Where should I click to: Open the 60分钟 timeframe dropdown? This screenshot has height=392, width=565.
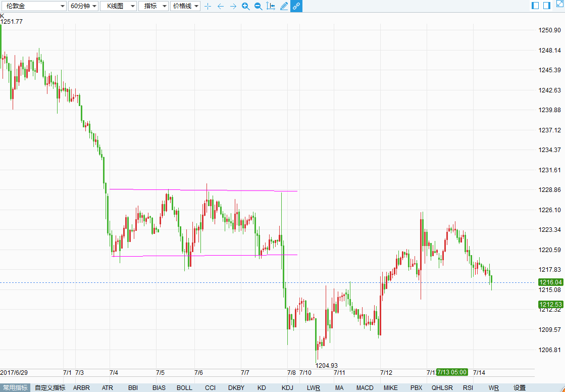[x=82, y=6]
